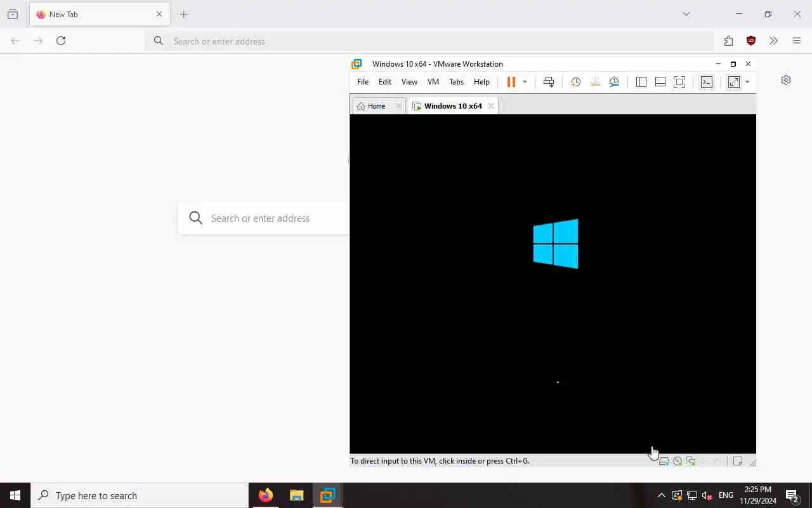This screenshot has height=508, width=812.
Task: Pause the VM with the orange suspend button
Action: tap(511, 82)
